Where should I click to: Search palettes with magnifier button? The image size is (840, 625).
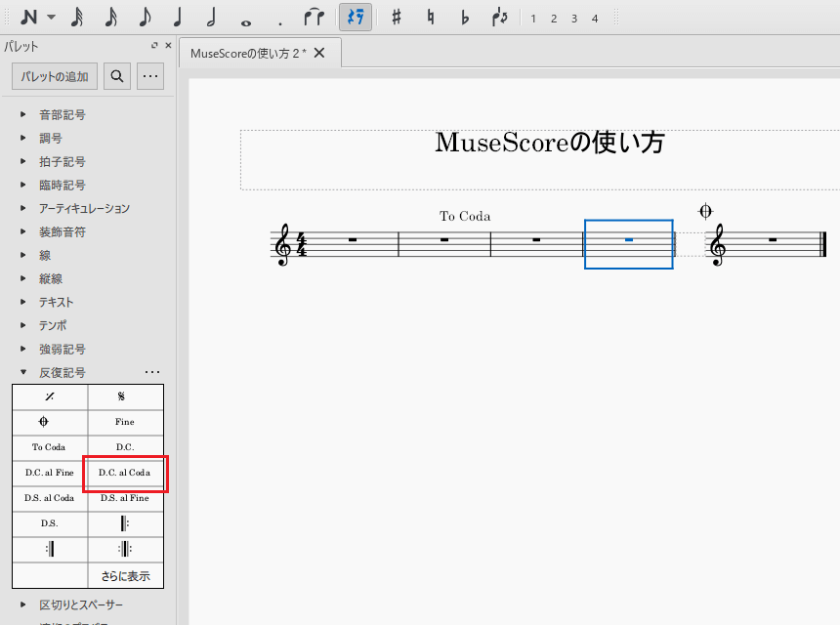117,76
